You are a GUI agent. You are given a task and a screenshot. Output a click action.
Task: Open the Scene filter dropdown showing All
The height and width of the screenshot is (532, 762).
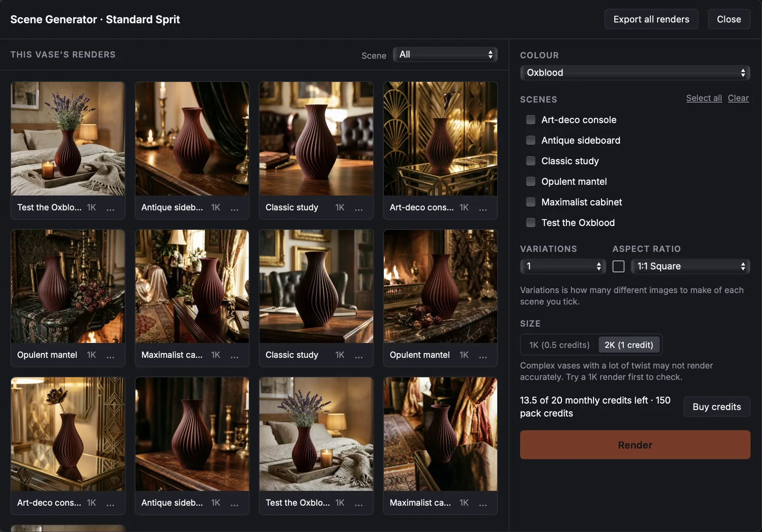tap(445, 54)
